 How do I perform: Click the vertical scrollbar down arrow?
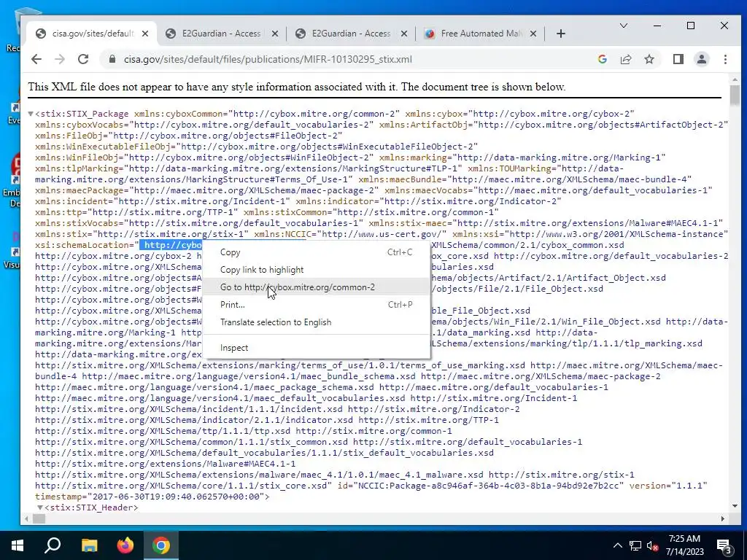tap(735, 506)
